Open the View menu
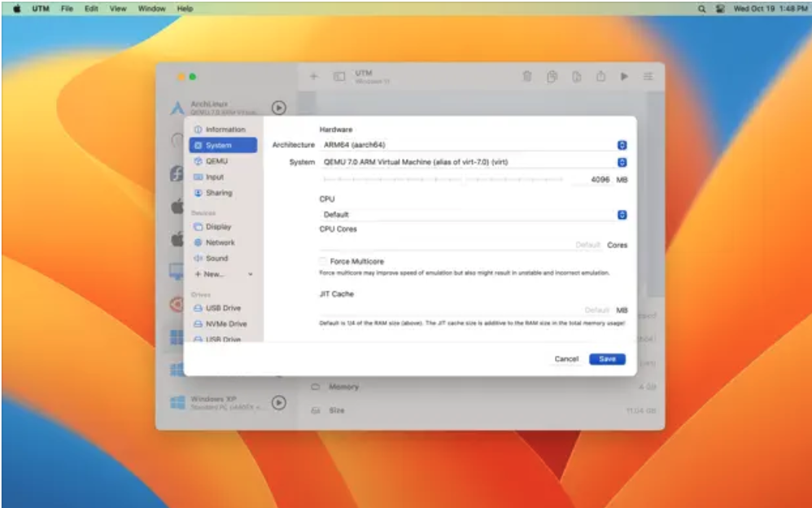This screenshot has width=812, height=508. (117, 8)
